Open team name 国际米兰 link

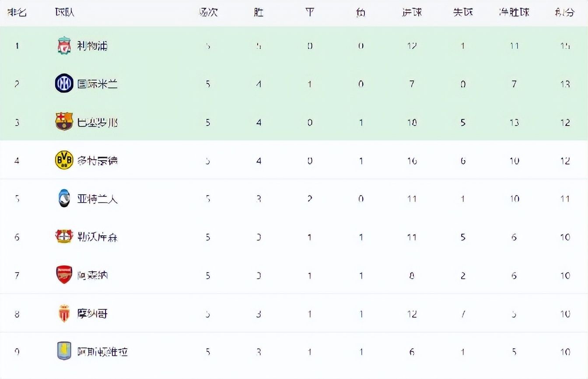coord(98,84)
